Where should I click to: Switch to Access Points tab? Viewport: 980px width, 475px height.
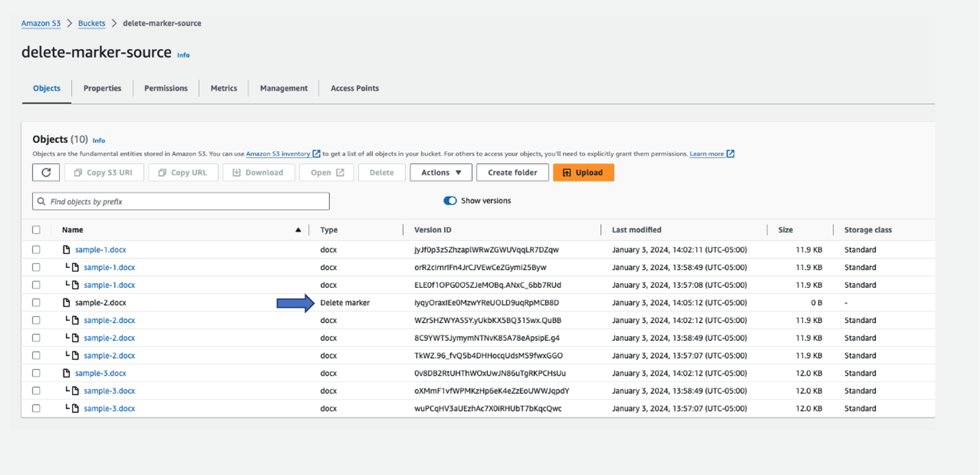[x=355, y=88]
